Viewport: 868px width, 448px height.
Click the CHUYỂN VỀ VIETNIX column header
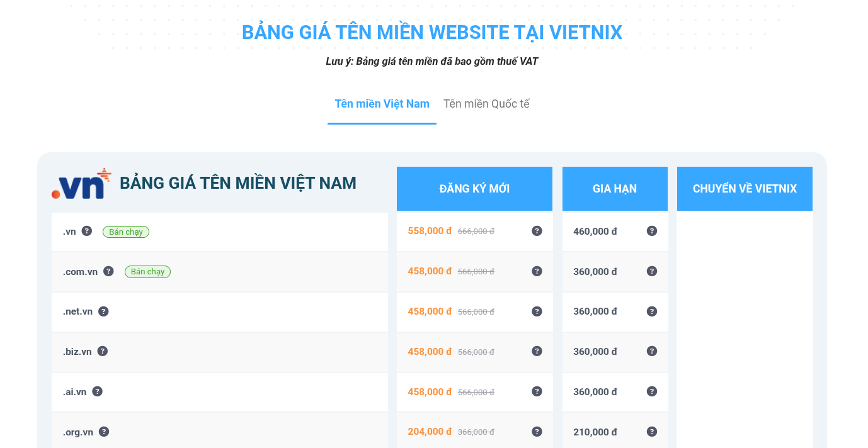point(745,189)
